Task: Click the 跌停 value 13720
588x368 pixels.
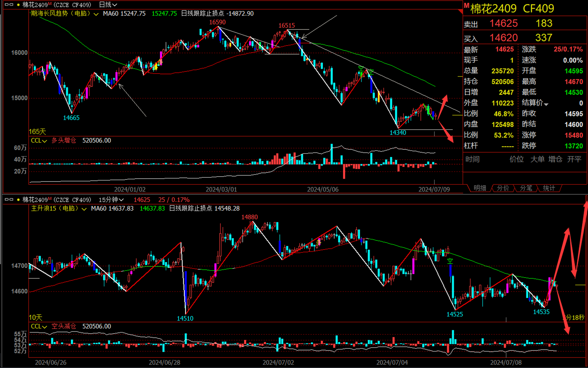Action: (574, 146)
